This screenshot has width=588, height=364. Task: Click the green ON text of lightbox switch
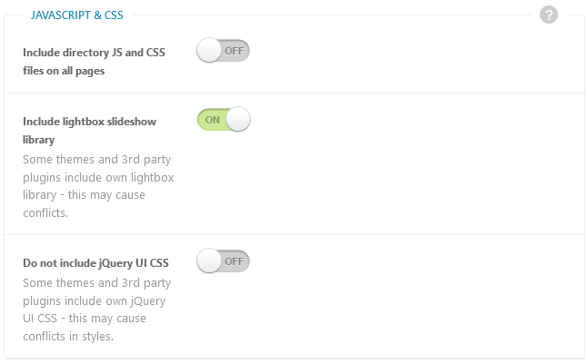click(213, 120)
